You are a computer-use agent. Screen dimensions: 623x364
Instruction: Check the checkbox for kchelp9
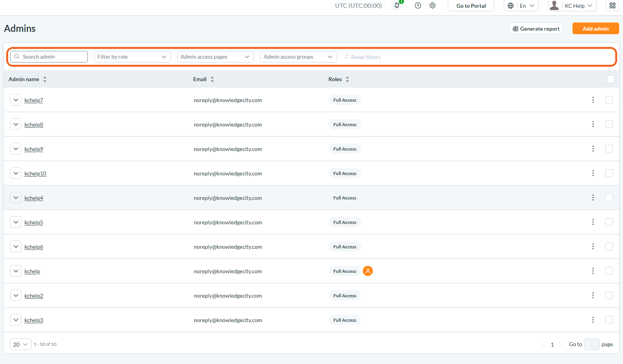tap(609, 149)
